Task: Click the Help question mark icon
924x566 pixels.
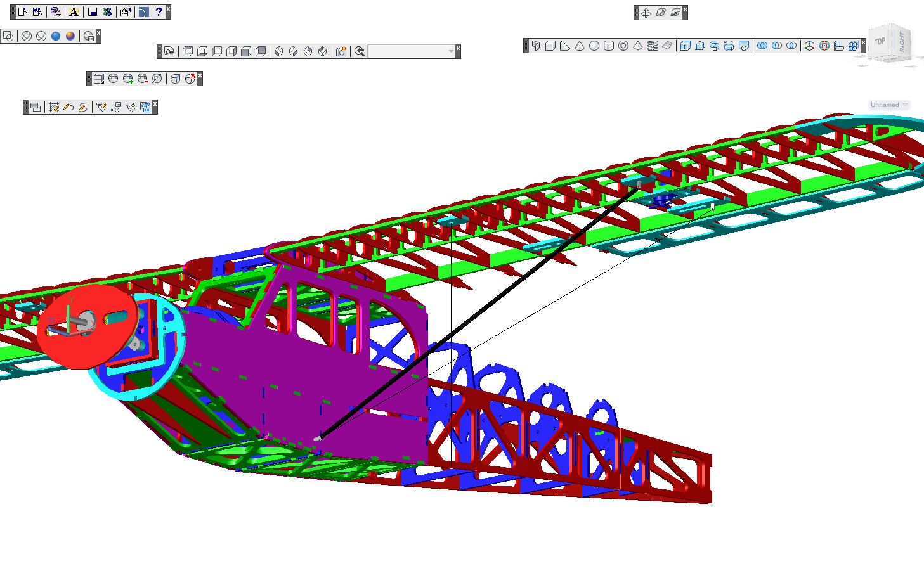Action: (159, 12)
